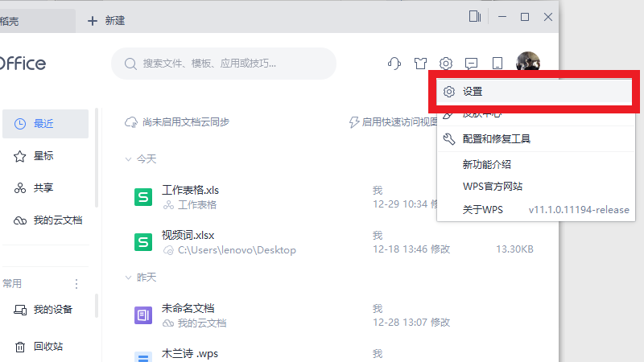Click the customer service headset icon

(394, 64)
